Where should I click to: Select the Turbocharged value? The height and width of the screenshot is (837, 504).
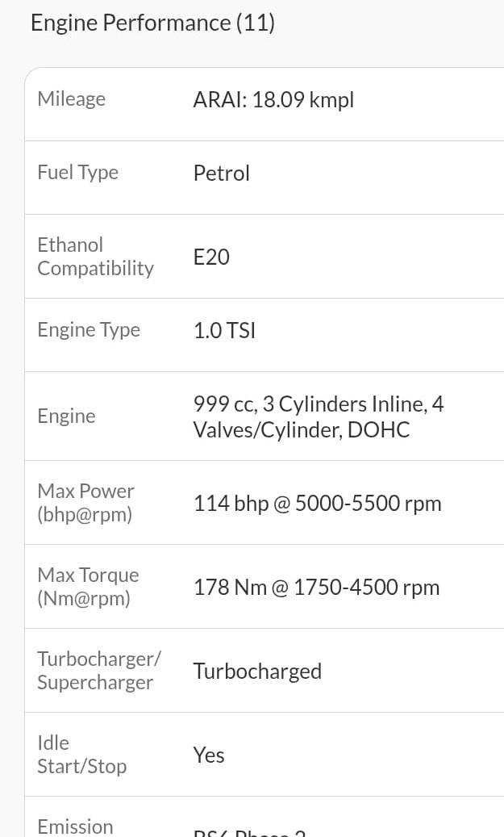coord(257,672)
